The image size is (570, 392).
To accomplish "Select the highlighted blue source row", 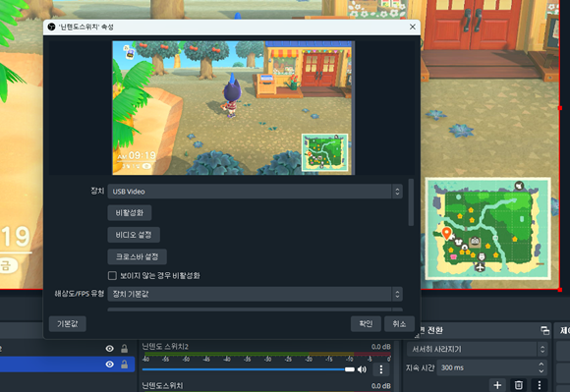I will pos(67,364).
